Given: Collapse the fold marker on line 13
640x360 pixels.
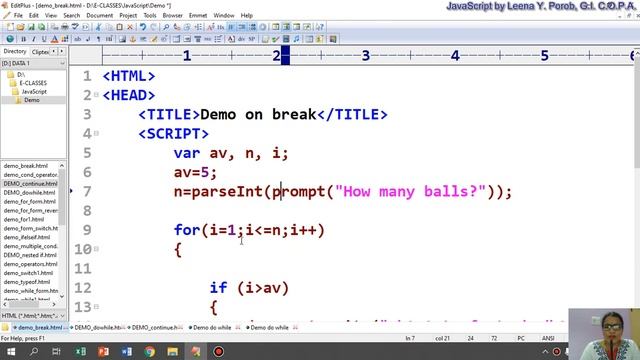Looking at the screenshot, I should click(x=97, y=306).
